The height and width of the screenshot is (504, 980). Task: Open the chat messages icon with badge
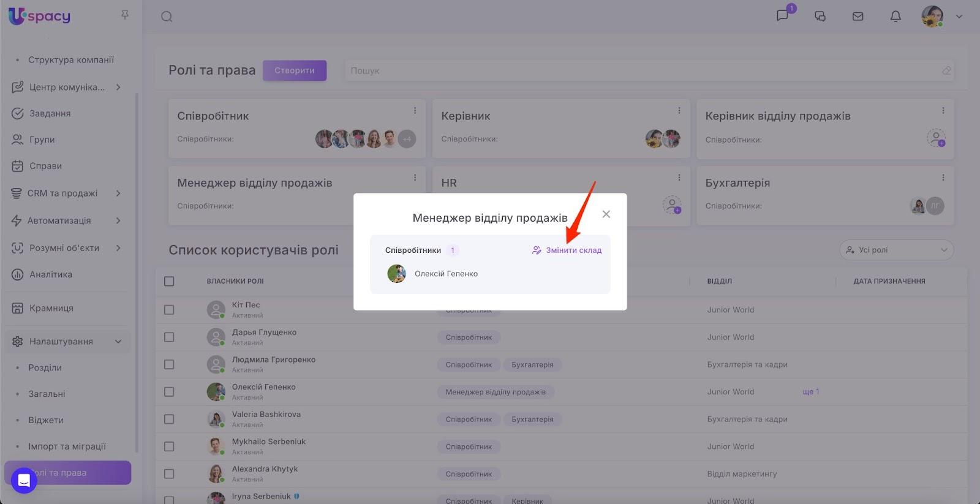pyautogui.click(x=783, y=16)
